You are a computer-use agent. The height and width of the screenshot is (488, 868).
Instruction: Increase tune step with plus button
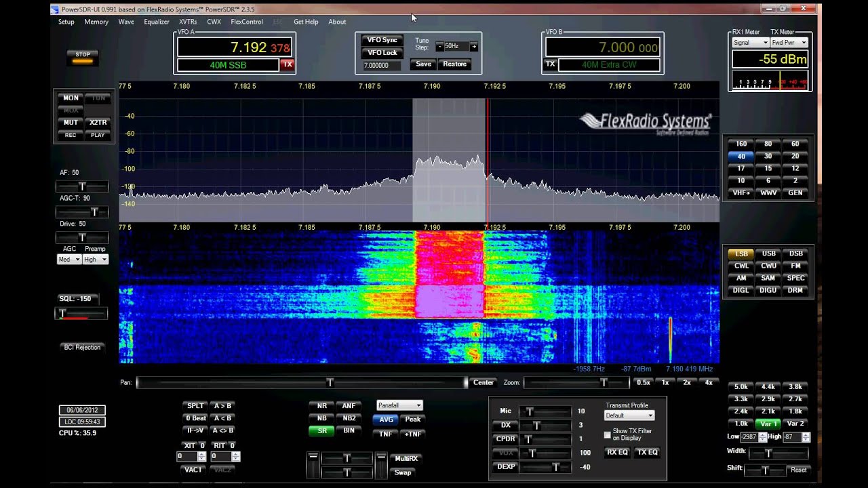473,47
